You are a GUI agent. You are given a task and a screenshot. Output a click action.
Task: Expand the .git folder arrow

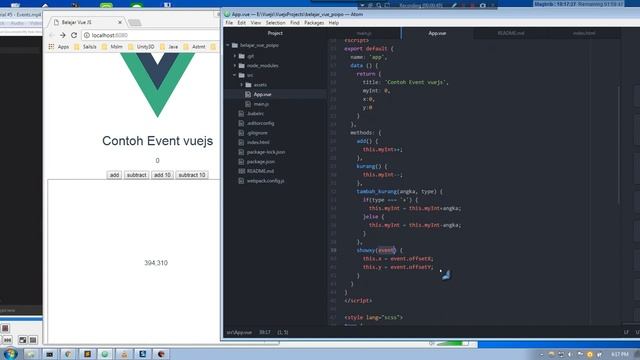(235, 56)
